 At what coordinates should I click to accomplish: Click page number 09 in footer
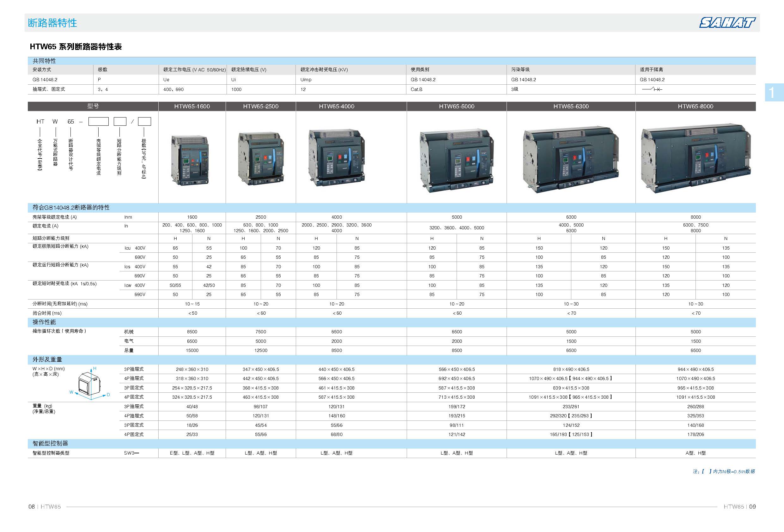[x=752, y=507]
